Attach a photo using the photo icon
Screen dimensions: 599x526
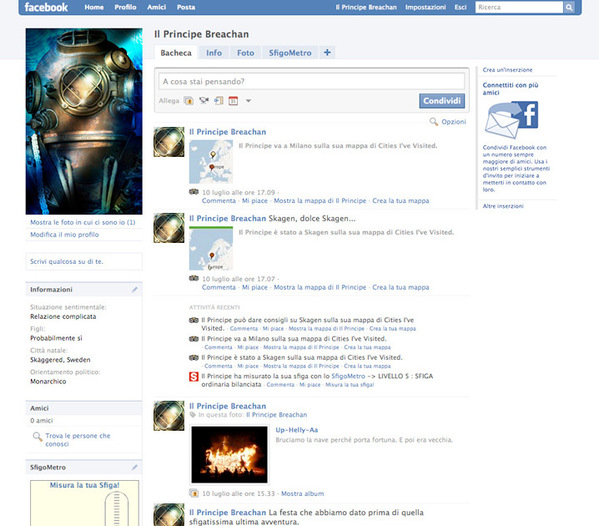tap(189, 101)
